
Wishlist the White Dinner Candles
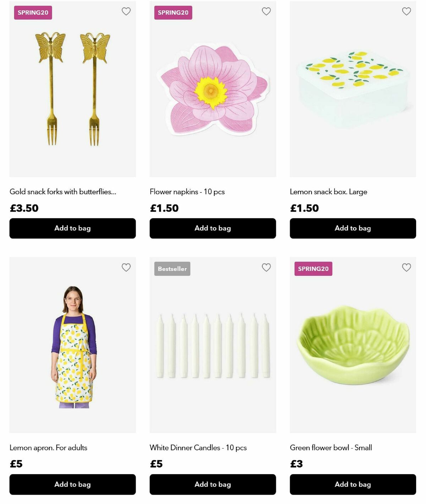(266, 267)
